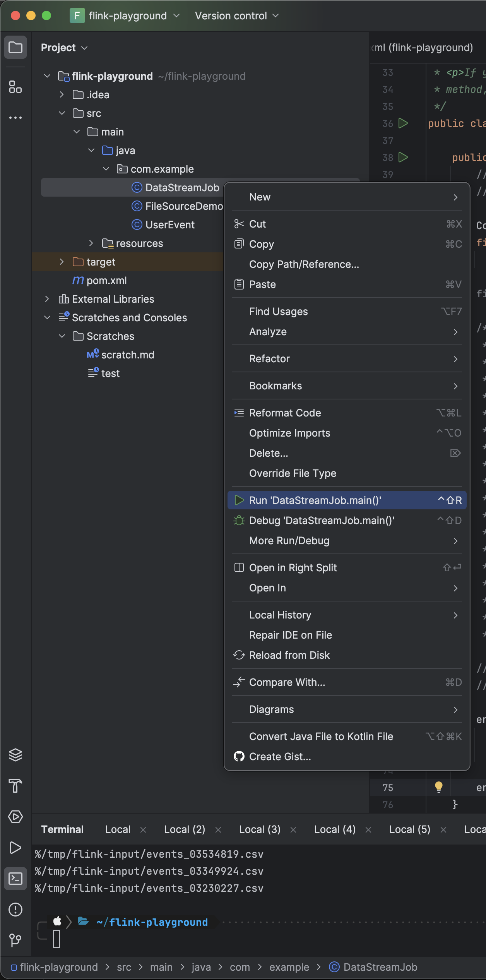
Task: Open the Run tool window icon
Action: (15, 848)
